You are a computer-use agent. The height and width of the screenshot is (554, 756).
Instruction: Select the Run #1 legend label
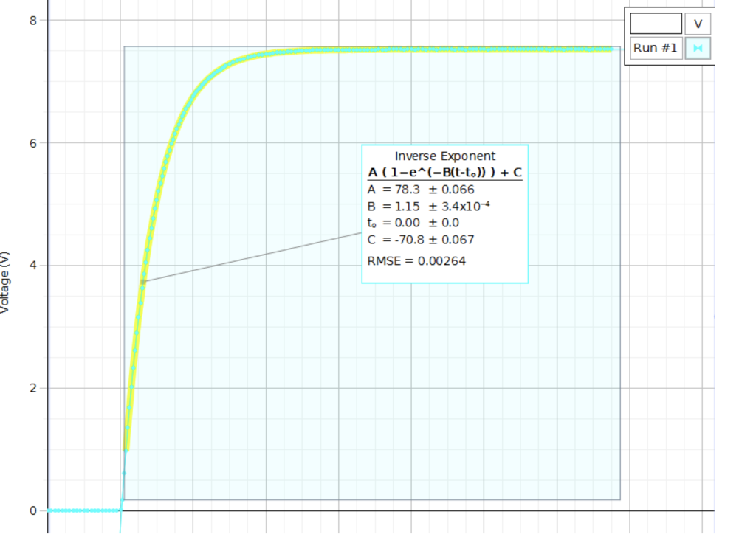[656, 48]
